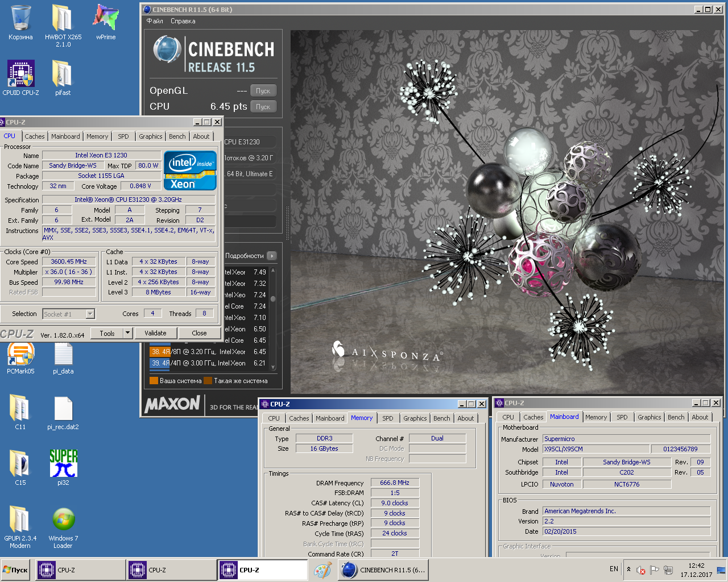Viewport: 728px width, 582px height.
Task: Click the action center flag tray icon
Action: click(x=654, y=570)
